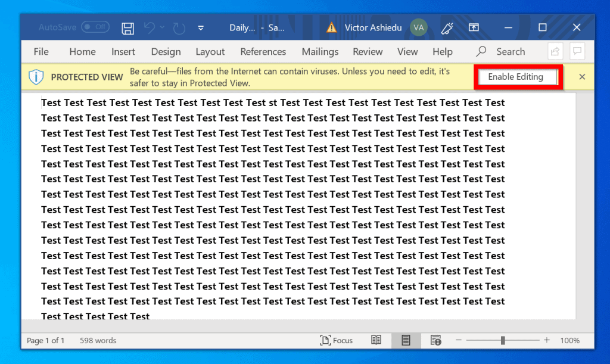This screenshot has width=610, height=364.
Task: Enable Focus mode from status bar
Action: click(337, 340)
